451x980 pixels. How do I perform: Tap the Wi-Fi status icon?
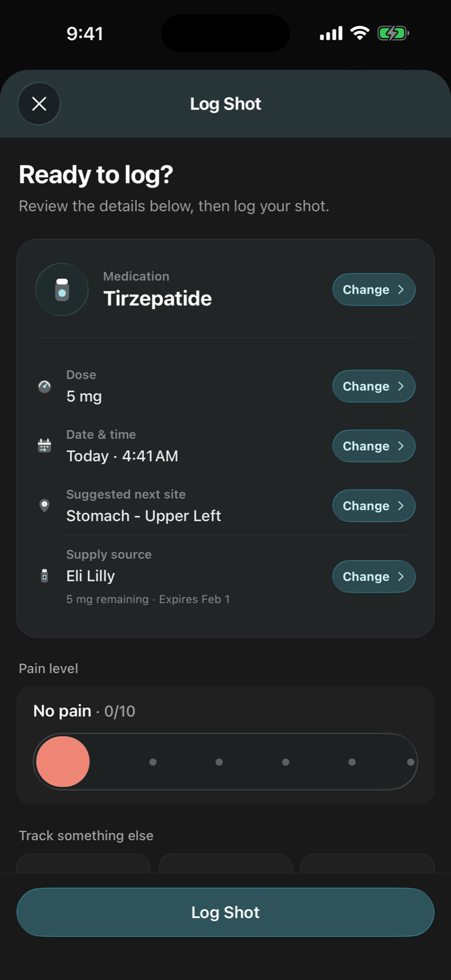coord(359,33)
